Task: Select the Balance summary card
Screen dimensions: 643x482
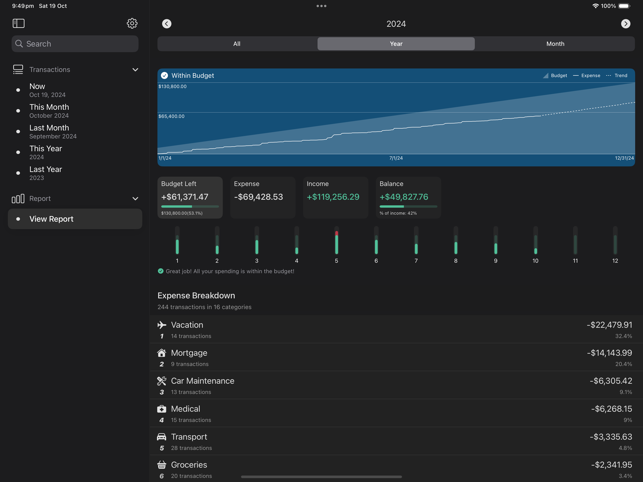Action: click(408, 197)
